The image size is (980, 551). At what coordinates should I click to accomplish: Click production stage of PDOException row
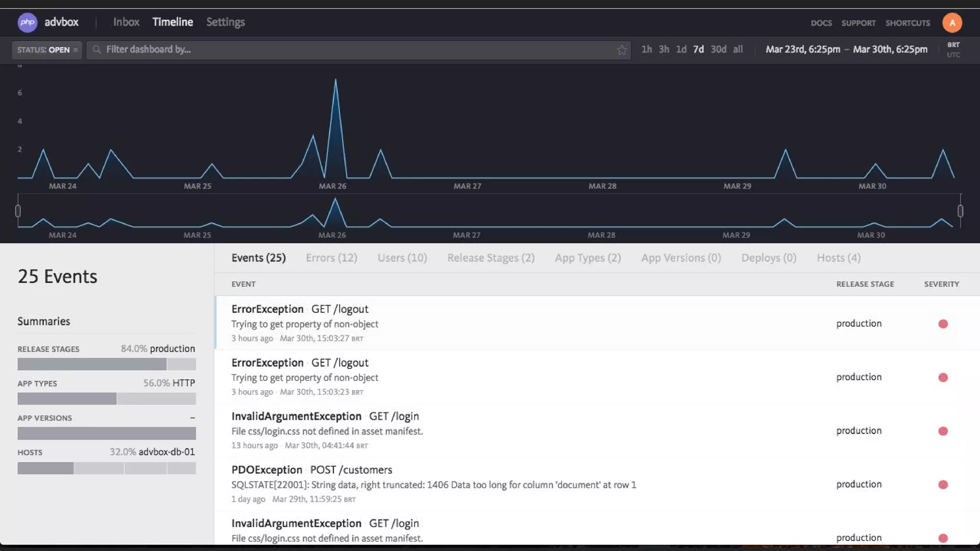coord(859,484)
